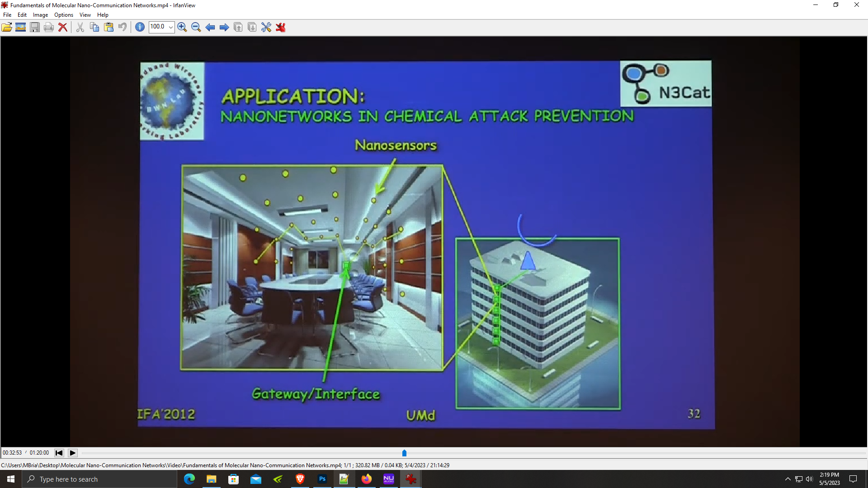Open the View menu
868x488 pixels.
point(85,15)
